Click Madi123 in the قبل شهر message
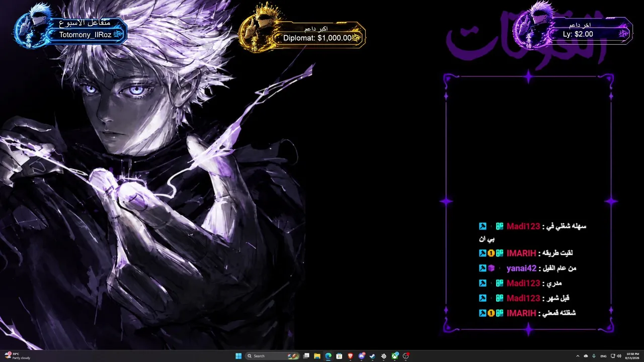 click(523, 298)
